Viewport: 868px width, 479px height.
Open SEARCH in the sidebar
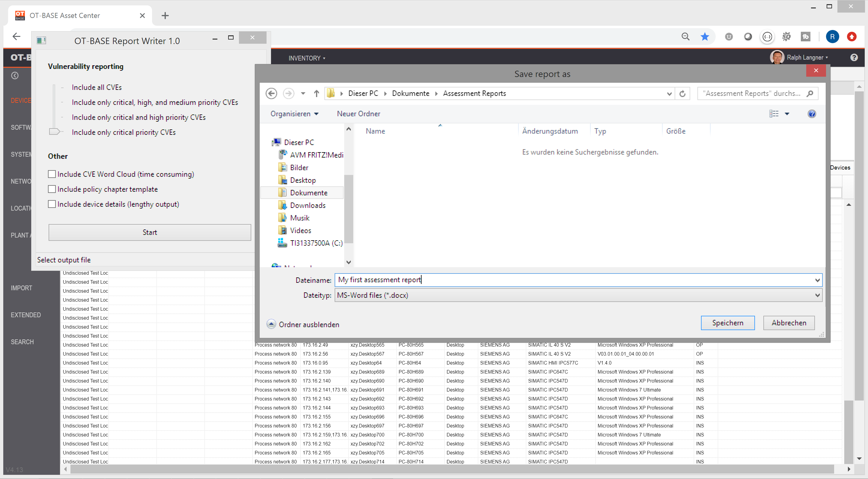point(22,342)
